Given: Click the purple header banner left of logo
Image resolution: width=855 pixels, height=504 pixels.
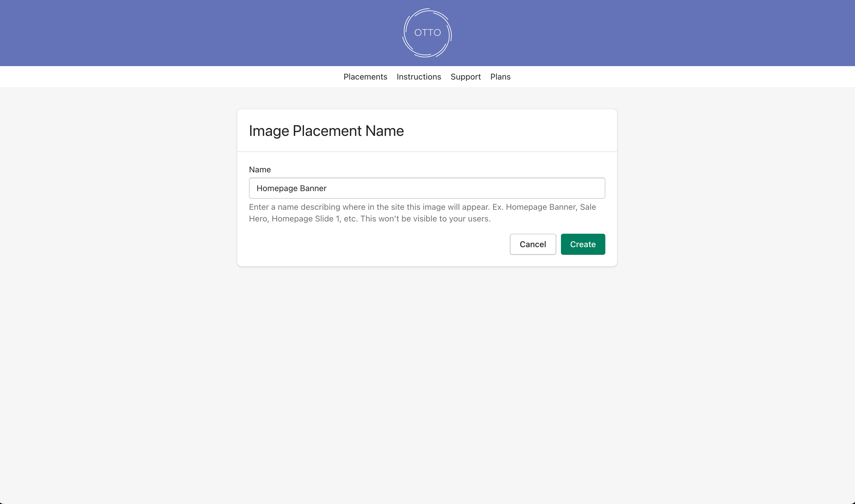Looking at the screenshot, I should coord(170,33).
